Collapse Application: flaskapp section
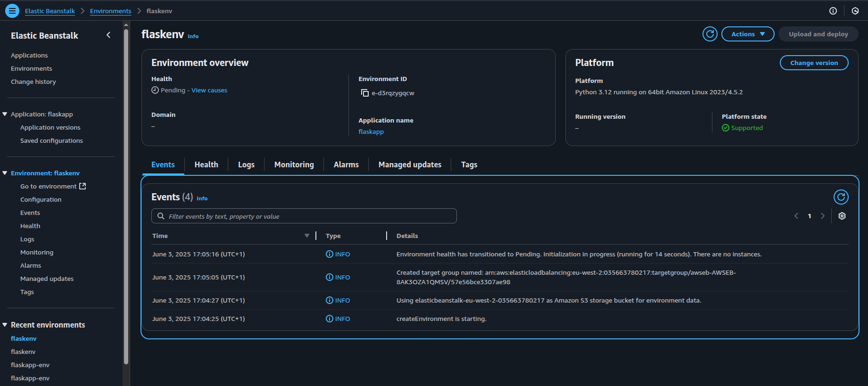Screen dimensions: 868x386 coord(5,114)
